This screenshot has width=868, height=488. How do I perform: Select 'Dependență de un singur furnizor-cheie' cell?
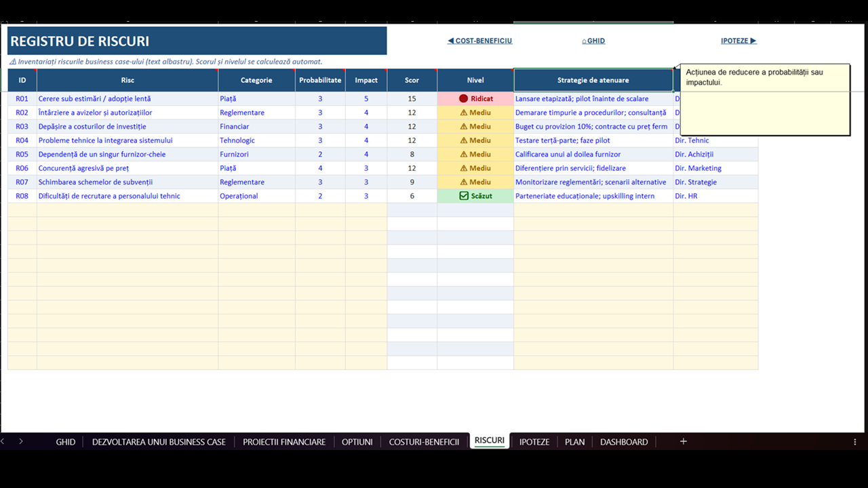(127, 155)
